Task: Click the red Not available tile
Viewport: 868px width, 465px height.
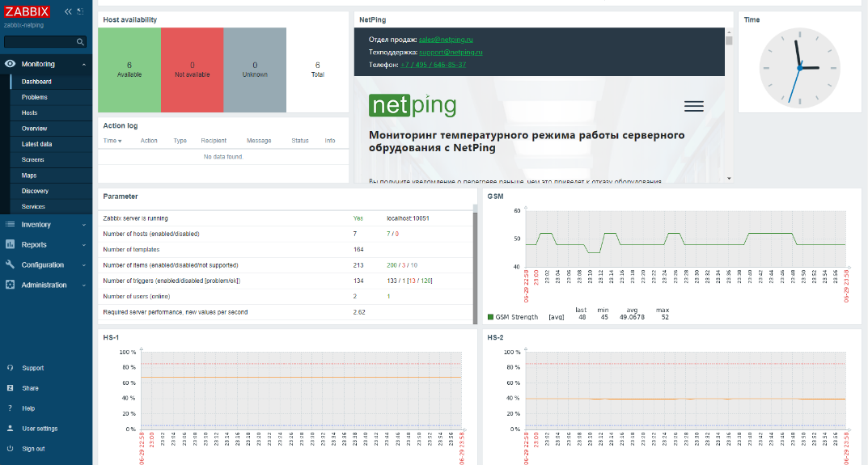Action: (x=192, y=70)
